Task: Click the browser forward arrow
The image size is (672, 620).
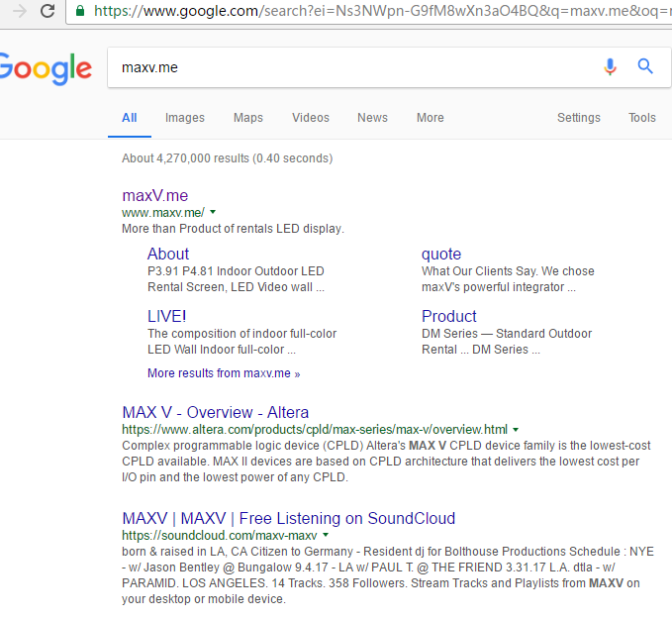Action: [19, 11]
